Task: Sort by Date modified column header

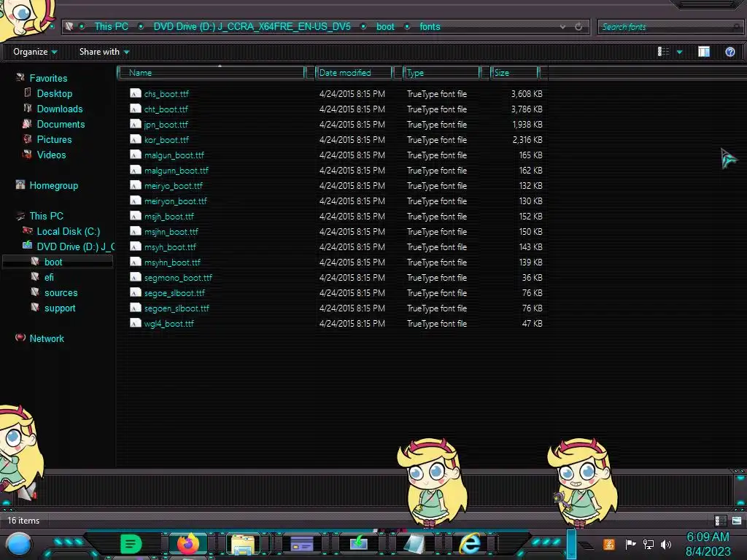Action: 353,73
